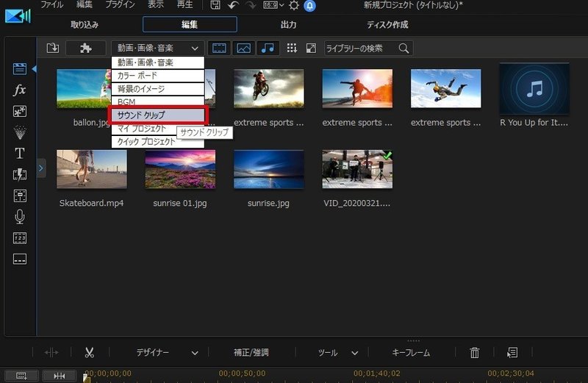Image resolution: width=588 pixels, height=383 pixels.
Task: Select the sunrise 01.jpg thumbnail
Action: (180, 169)
